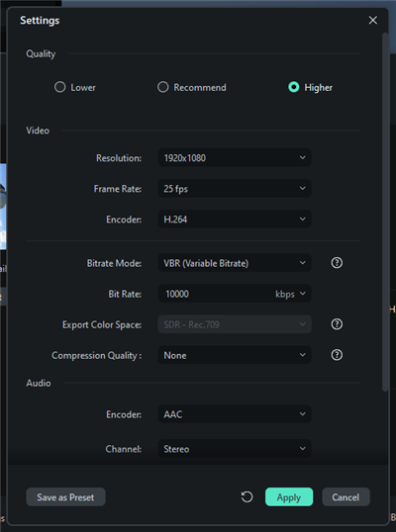This screenshot has width=396, height=532.
Task: Click the Bitrate Mode: label
Action: pos(114,263)
